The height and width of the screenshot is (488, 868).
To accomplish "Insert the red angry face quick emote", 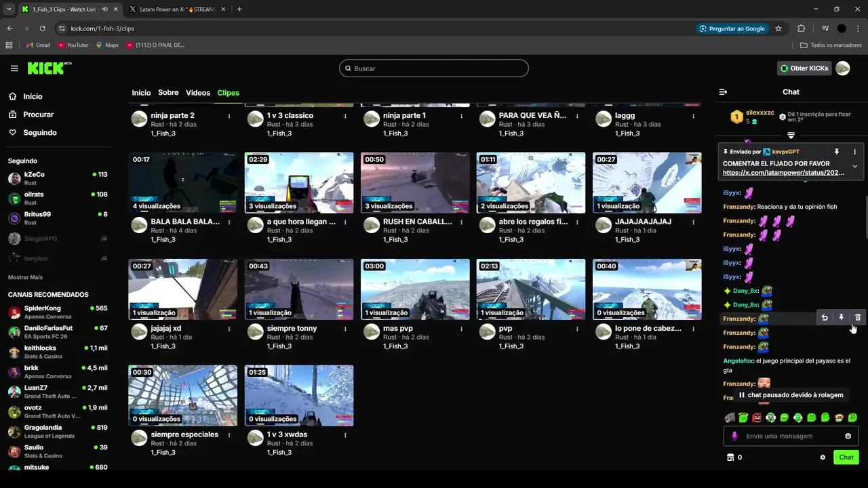I will click(757, 418).
